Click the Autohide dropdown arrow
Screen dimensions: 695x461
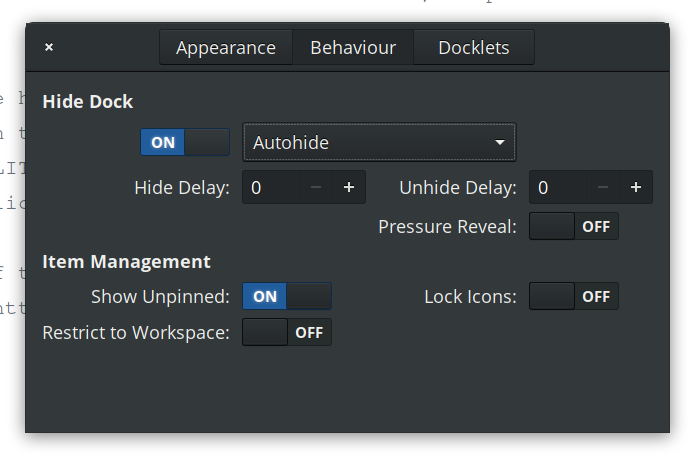tap(499, 142)
